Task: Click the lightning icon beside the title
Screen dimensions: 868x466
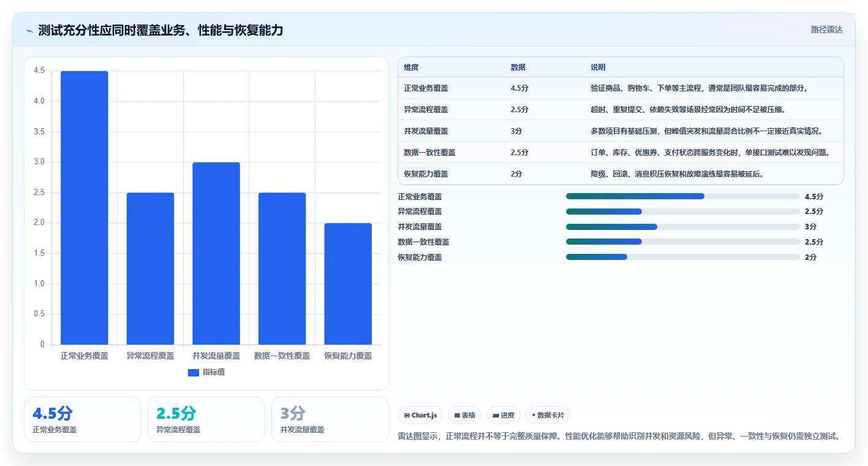Action: point(29,30)
